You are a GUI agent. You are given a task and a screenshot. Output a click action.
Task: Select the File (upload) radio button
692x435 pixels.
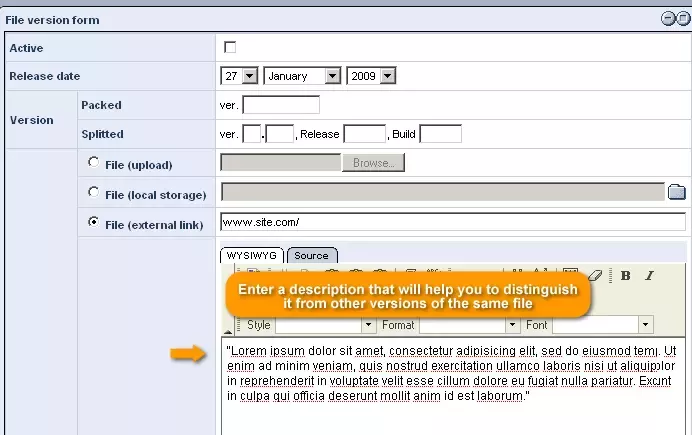click(x=93, y=162)
